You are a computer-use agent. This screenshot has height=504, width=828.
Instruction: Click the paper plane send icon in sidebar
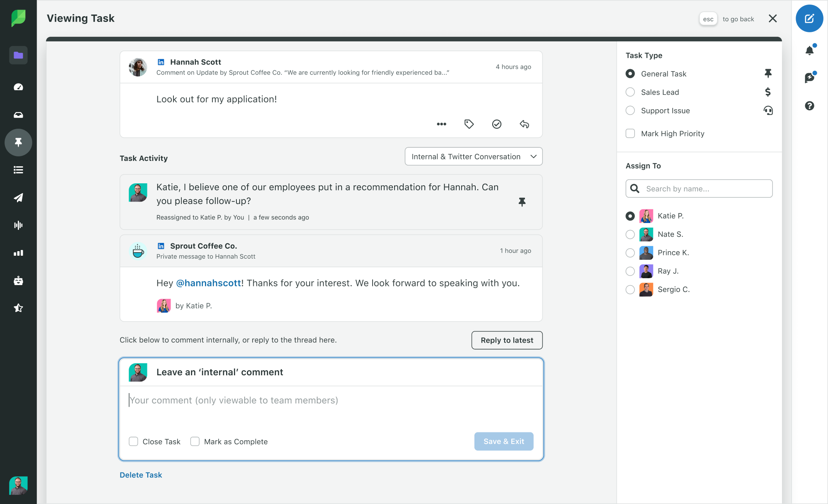[x=18, y=197]
